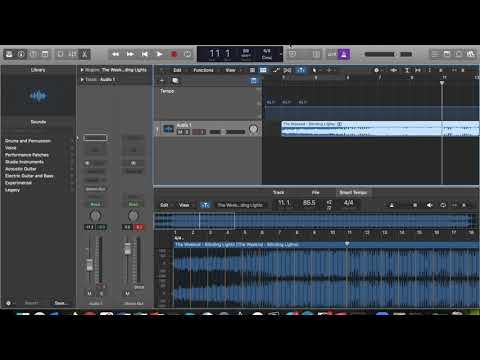Show the Toolbar button in control bar
Viewport: 480px width, 360px height.
tap(45, 54)
